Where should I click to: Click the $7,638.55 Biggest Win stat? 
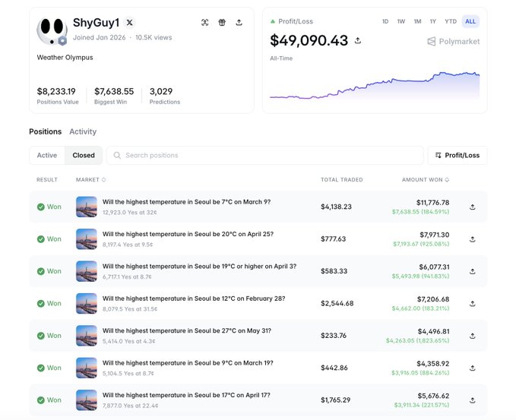coord(114,96)
